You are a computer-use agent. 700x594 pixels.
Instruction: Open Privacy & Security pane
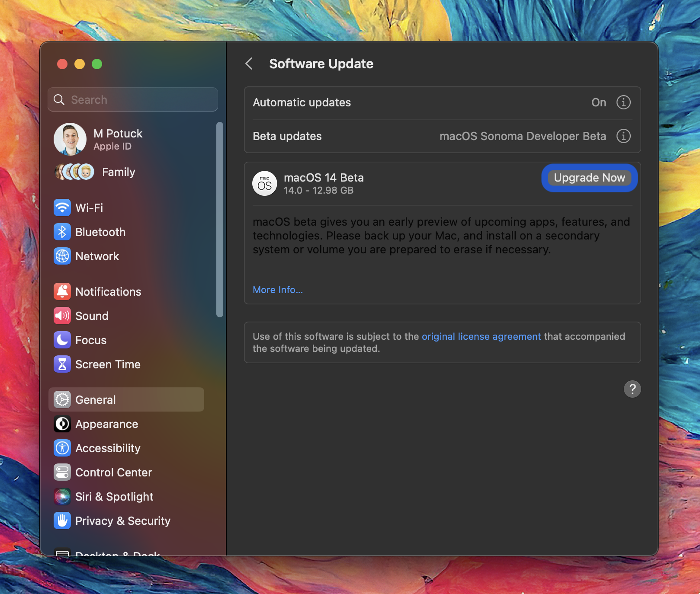(122, 521)
